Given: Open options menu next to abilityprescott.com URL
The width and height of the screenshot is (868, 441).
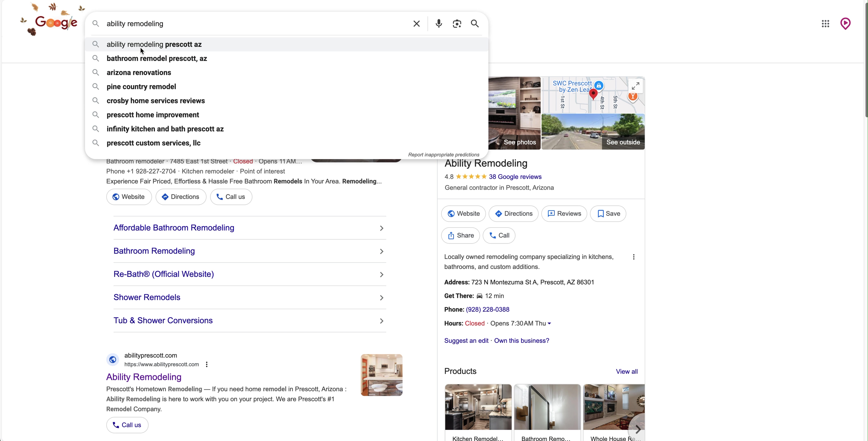Looking at the screenshot, I should tap(207, 364).
